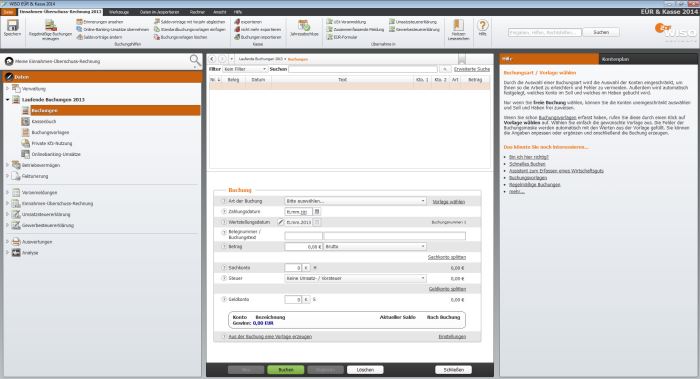Click the Lesezeichen bookmark icon
This screenshot has width=700, height=379.
pyautogui.click(x=458, y=25)
